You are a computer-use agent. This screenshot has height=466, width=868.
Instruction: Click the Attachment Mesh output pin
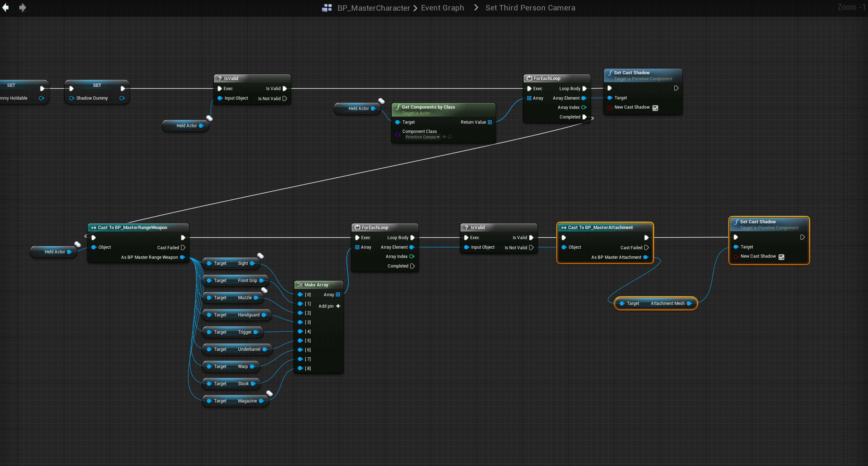point(688,303)
